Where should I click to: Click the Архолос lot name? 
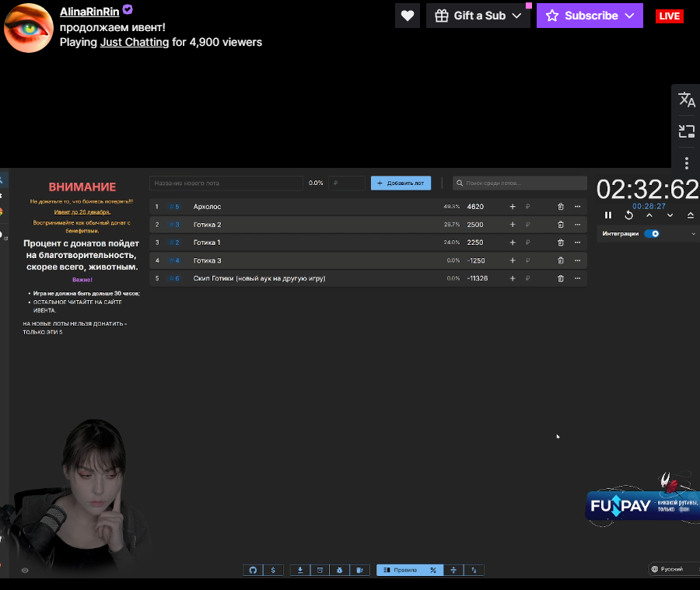click(207, 207)
